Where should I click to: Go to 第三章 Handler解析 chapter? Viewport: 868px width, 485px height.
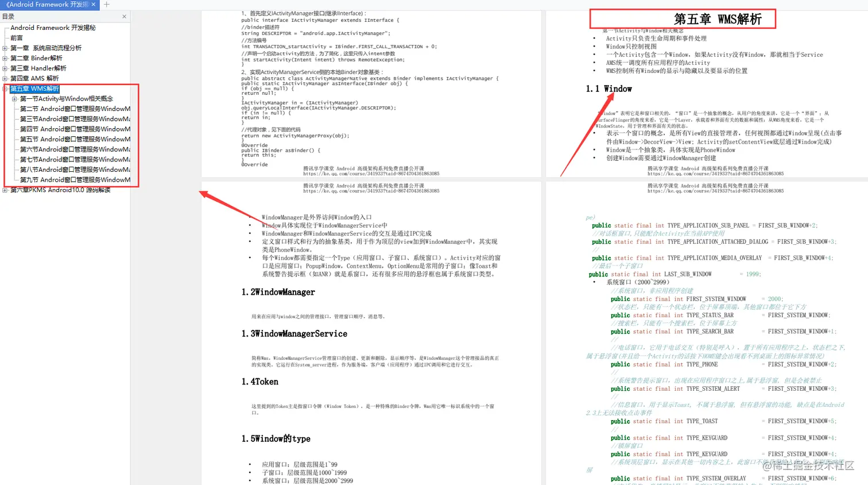[x=38, y=68]
